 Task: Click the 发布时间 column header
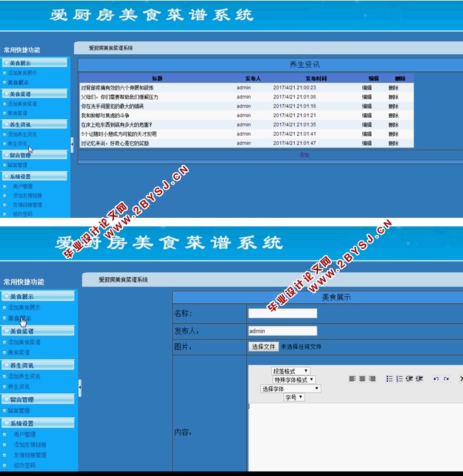tap(316, 79)
